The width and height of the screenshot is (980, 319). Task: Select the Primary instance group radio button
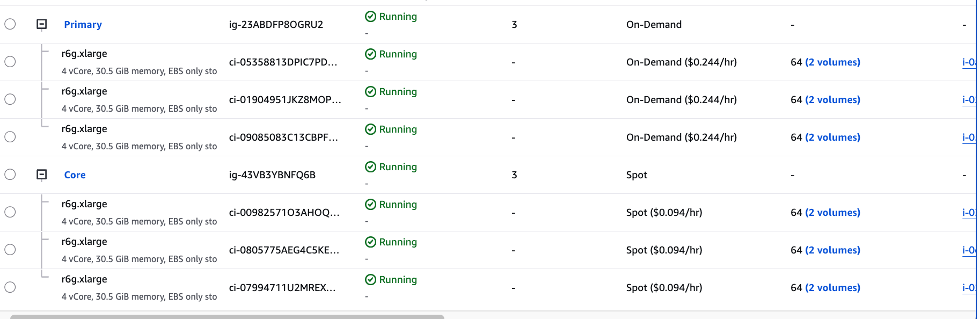click(10, 24)
